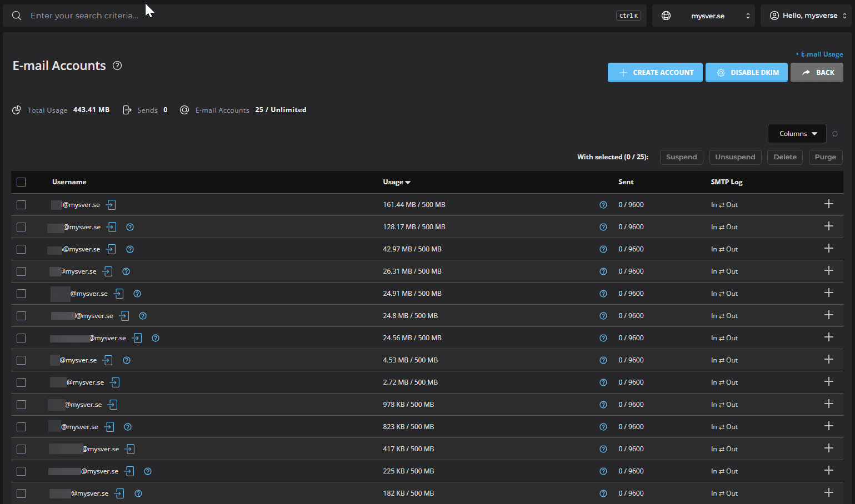Select checkbox of 978 KB account row
Screen dimensions: 855x504
click(21, 405)
